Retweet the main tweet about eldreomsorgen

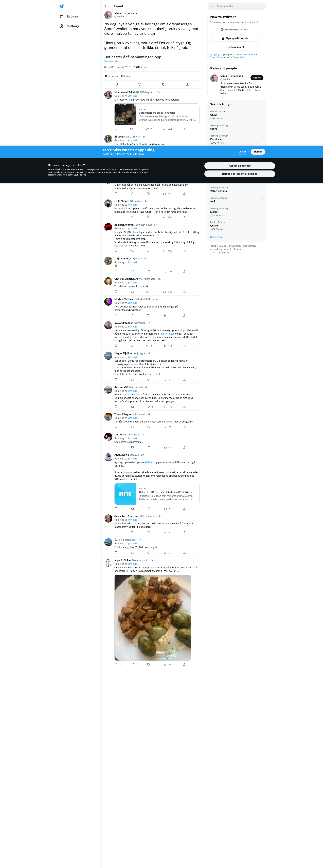tap(140, 85)
